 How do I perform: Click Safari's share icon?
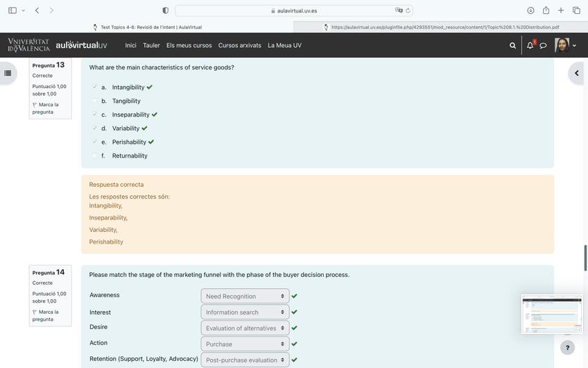(x=546, y=10)
